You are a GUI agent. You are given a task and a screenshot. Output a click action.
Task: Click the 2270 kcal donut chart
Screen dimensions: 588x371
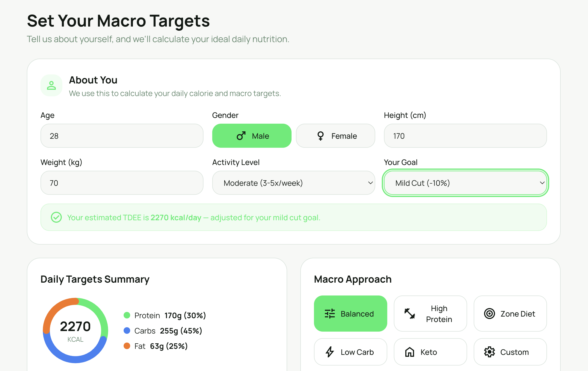[75, 331]
